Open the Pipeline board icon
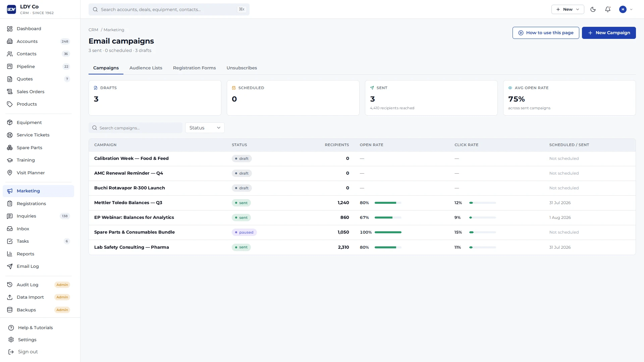 (x=10, y=67)
